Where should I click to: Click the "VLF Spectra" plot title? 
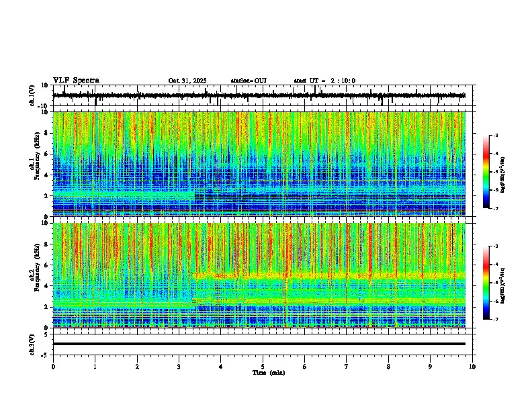click(76, 80)
